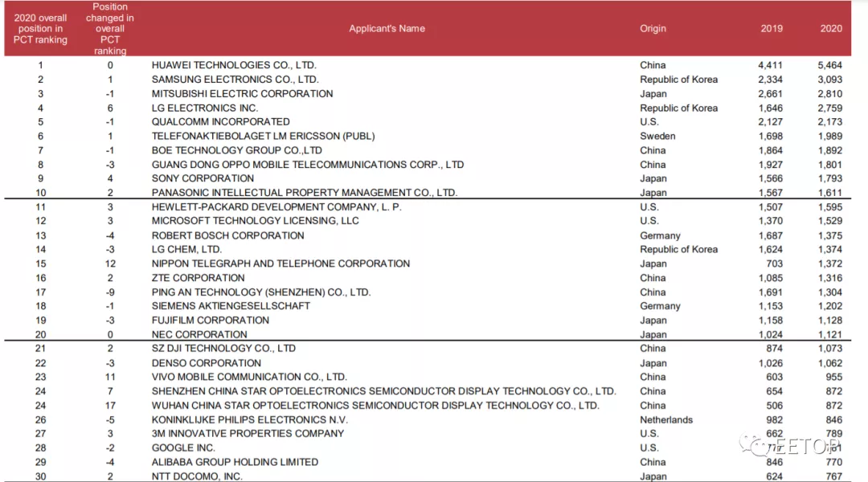Viewport: 868px width, 482px height.
Task: Click the "GOOGLE INC." applicant name
Action: pyautogui.click(x=183, y=448)
